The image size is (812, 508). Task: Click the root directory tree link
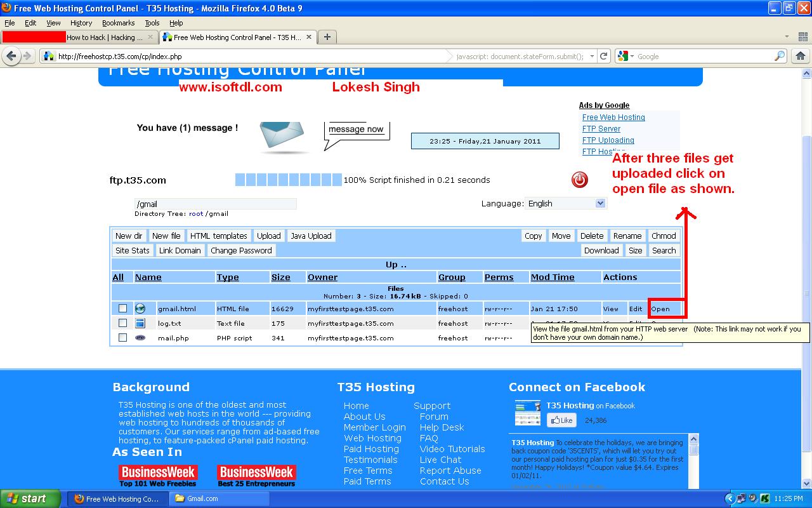pyautogui.click(x=196, y=214)
